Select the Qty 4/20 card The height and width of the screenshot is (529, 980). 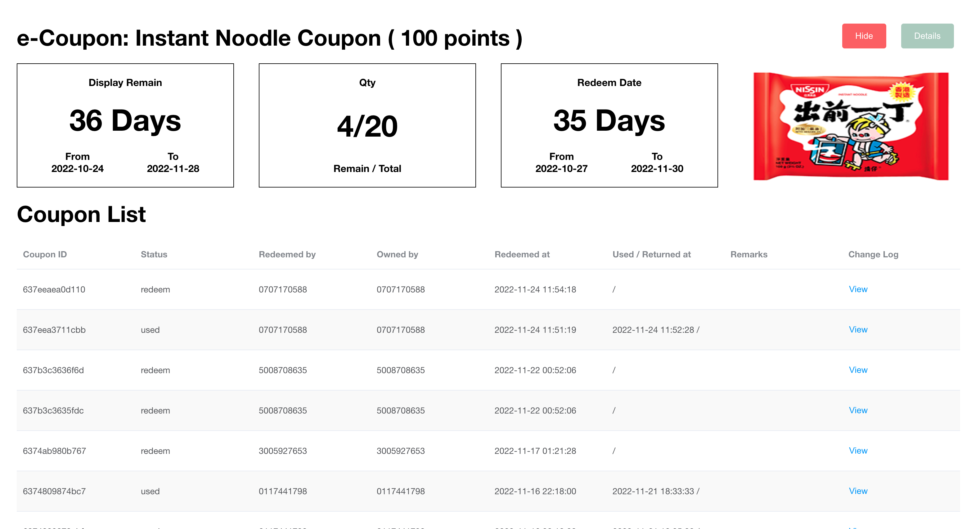pos(367,125)
